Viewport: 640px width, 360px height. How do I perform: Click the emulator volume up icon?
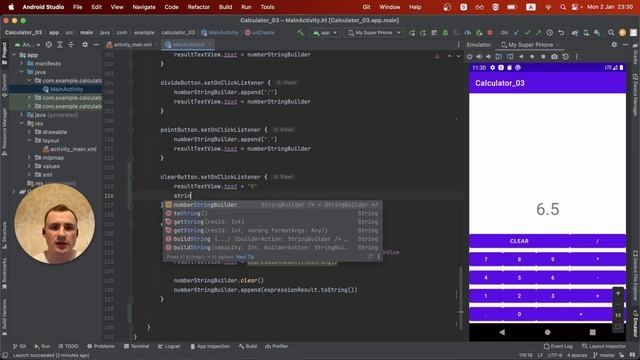click(479, 56)
